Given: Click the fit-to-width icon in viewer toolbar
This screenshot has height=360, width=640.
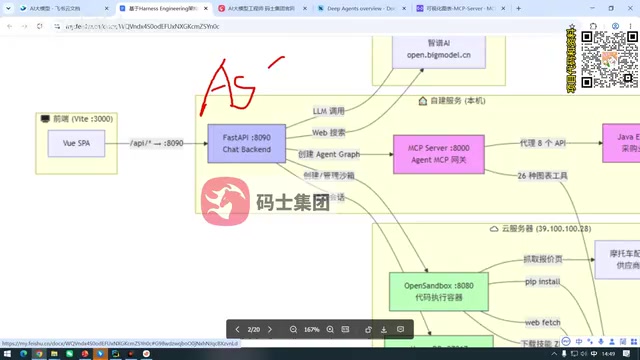Looking at the screenshot, I should point(345,329).
